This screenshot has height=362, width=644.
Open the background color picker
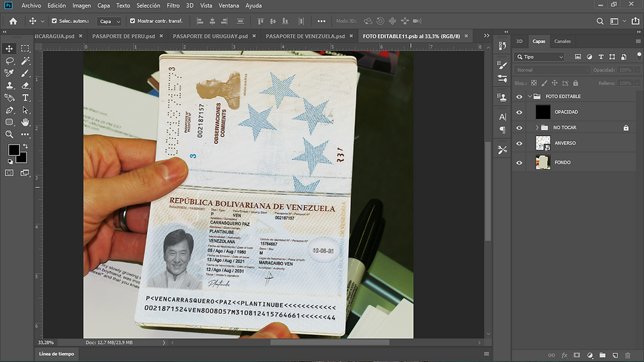(x=23, y=158)
